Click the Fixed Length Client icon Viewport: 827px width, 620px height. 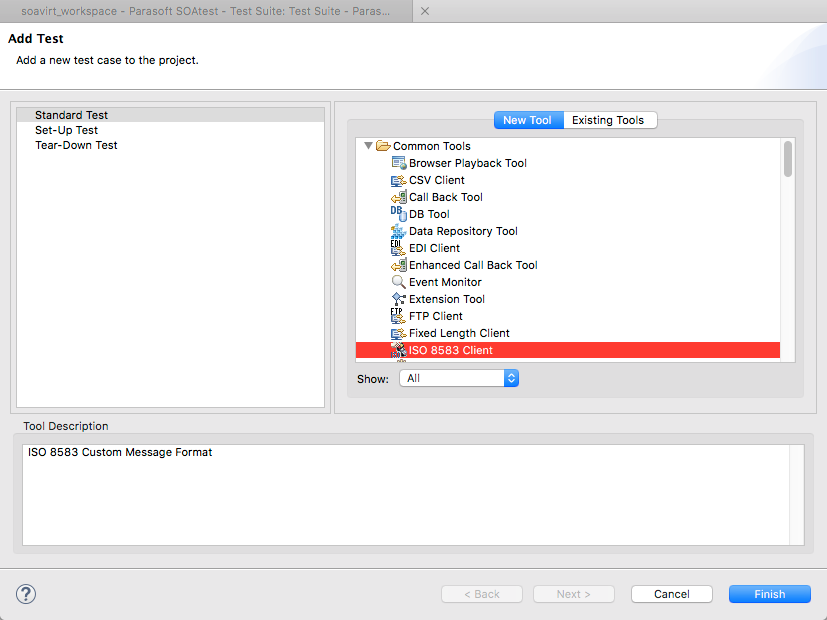pyautogui.click(x=399, y=333)
